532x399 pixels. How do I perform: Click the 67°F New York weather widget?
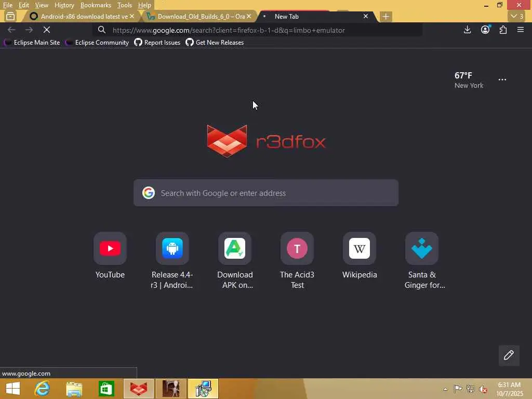click(x=469, y=80)
